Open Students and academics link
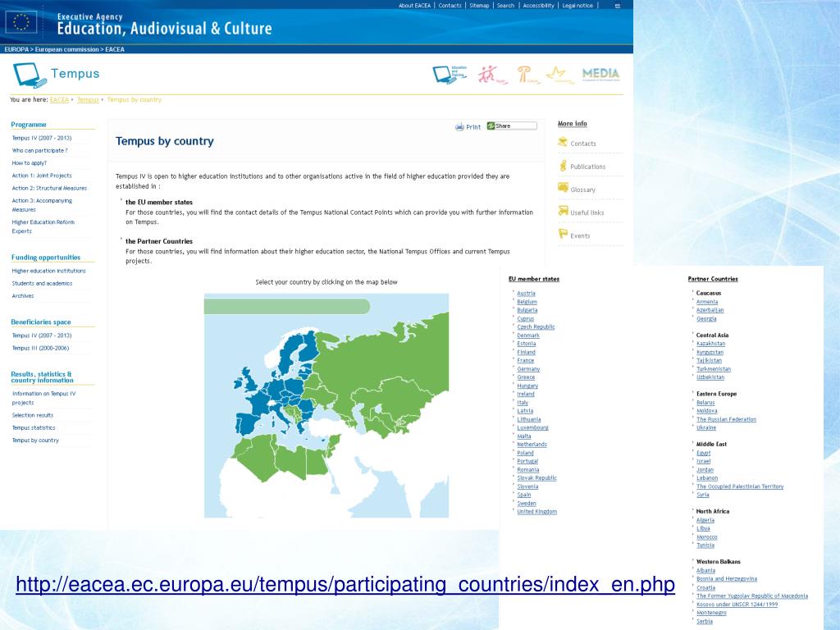The image size is (840, 630). tap(42, 283)
